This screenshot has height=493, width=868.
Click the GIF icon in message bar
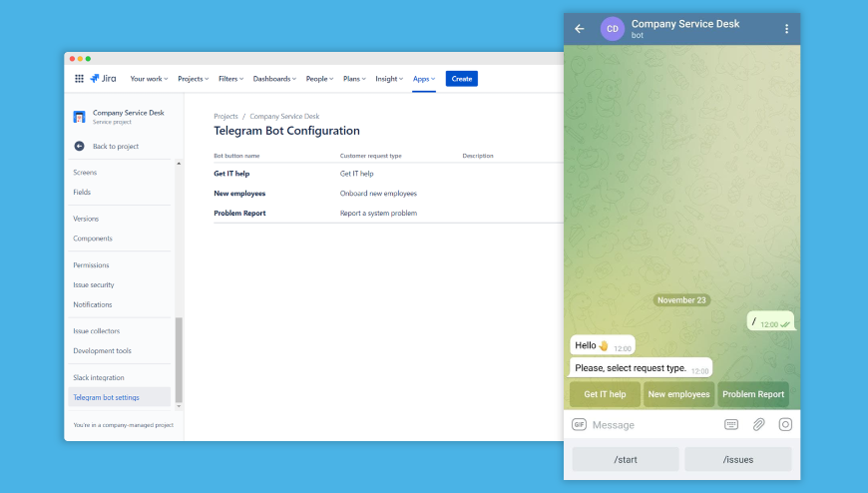click(x=579, y=425)
